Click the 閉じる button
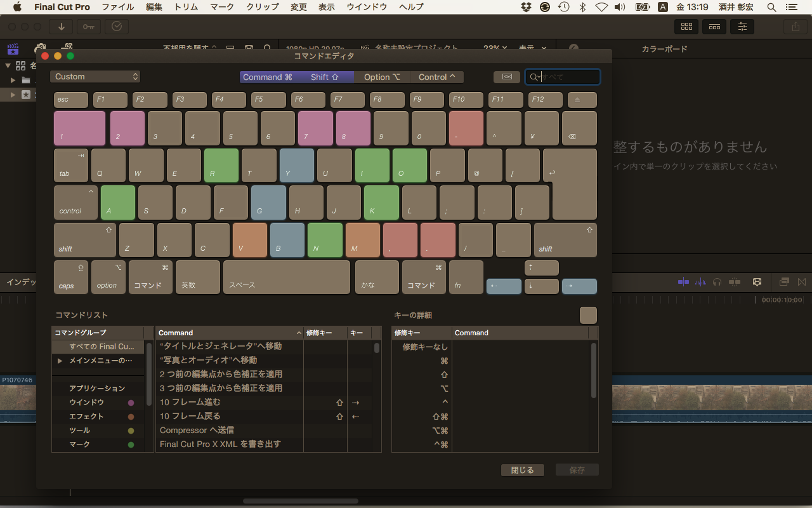812x508 pixels. pos(522,471)
